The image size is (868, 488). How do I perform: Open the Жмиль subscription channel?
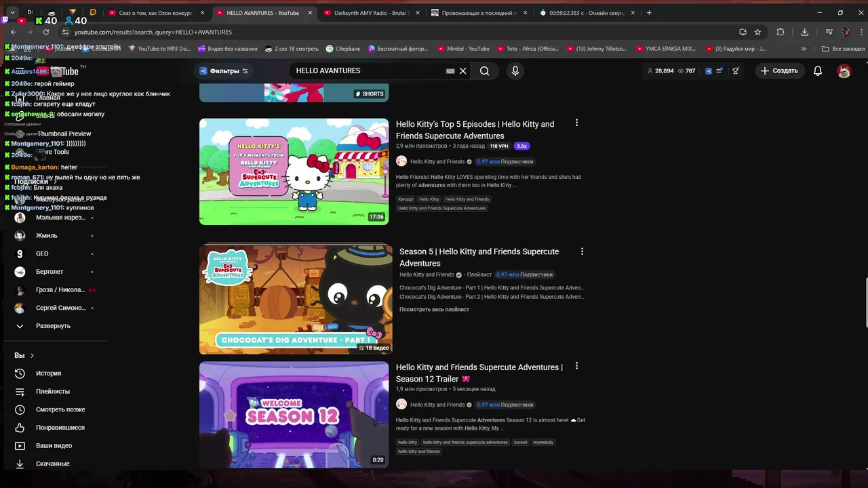(x=46, y=236)
